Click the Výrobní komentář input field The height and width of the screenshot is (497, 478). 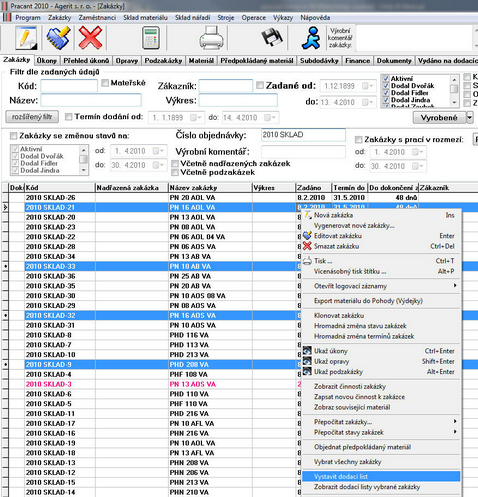[303, 152]
